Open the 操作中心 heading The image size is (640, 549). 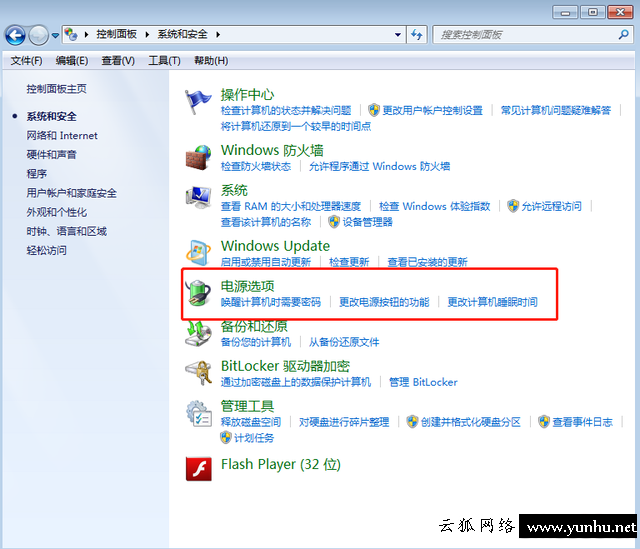tap(247, 95)
